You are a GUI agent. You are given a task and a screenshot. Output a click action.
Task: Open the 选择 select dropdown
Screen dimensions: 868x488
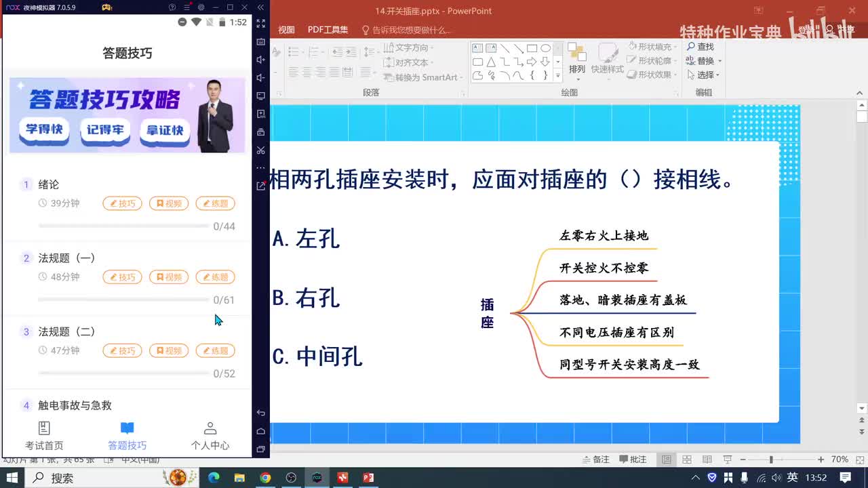703,75
